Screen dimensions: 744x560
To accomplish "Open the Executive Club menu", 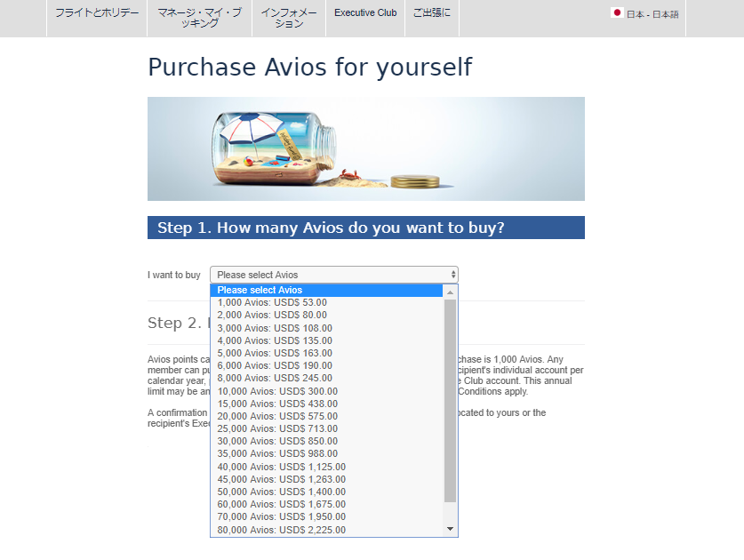I will 365,13.
